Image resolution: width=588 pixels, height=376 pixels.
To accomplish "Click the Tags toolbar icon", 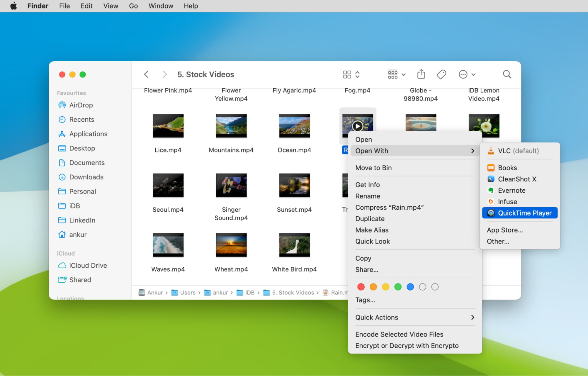I will pyautogui.click(x=441, y=74).
